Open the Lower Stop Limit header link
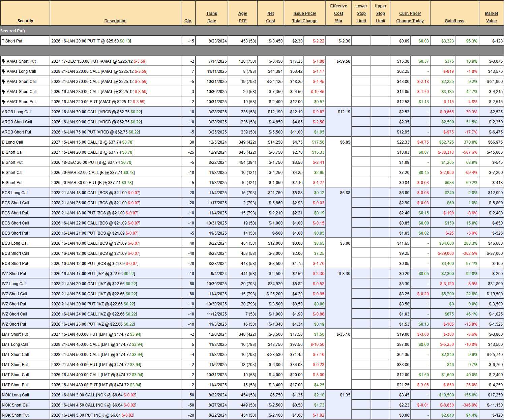The height and width of the screenshot is (420, 505). (361, 13)
